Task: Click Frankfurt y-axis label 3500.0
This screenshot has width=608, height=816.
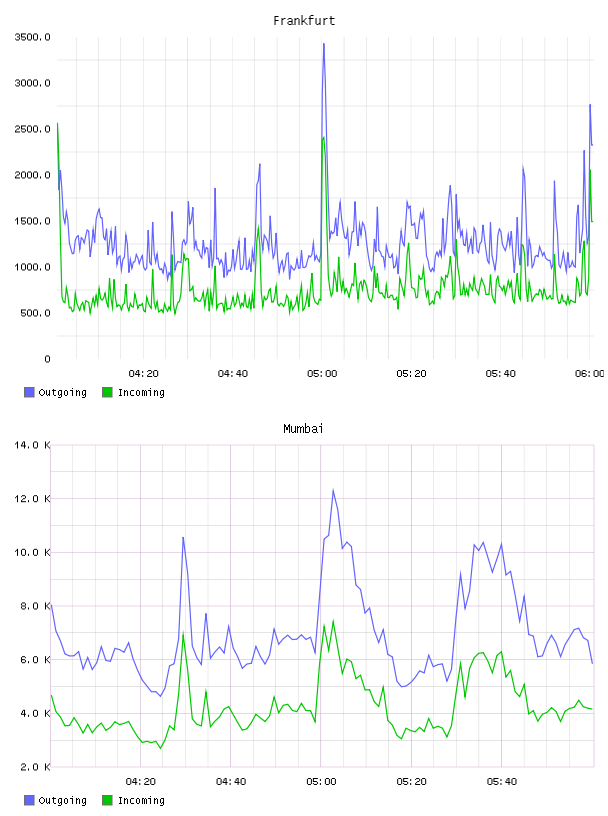Action: [32, 37]
